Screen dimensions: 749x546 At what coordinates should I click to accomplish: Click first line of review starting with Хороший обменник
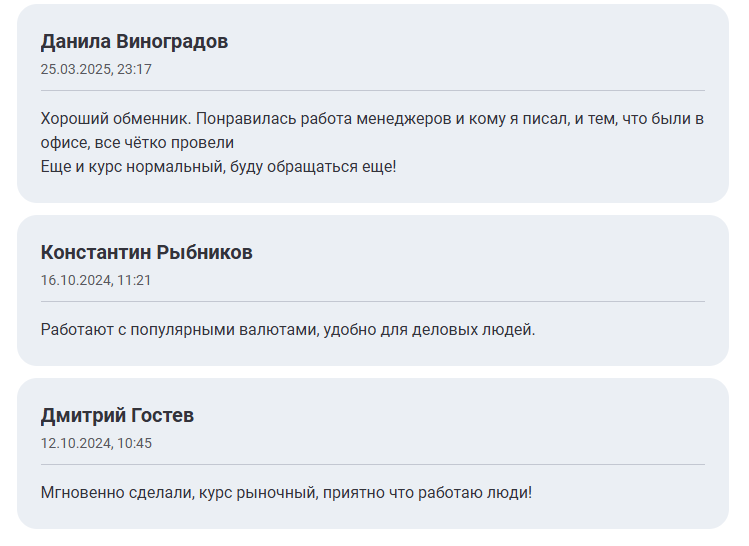click(x=372, y=118)
